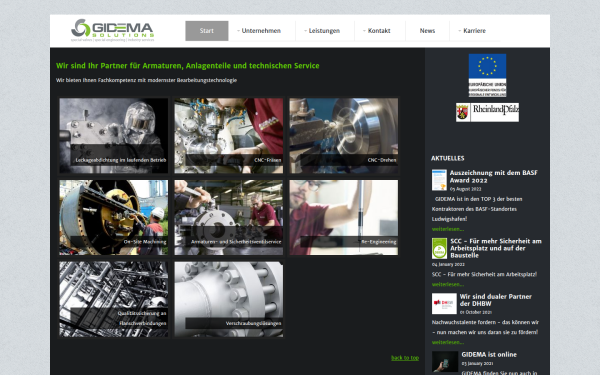Open the Verschraubungslösungen image tile
Image resolution: width=600 pixels, height=375 pixels.
[229, 299]
